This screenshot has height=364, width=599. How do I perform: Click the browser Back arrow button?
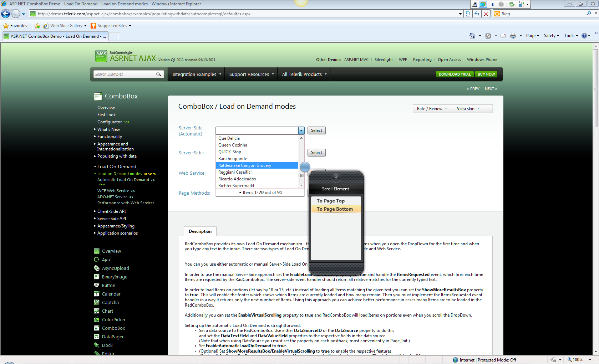pyautogui.click(x=6, y=14)
